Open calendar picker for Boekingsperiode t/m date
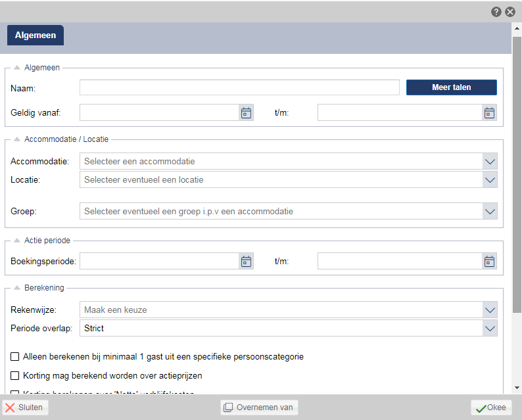 click(489, 261)
